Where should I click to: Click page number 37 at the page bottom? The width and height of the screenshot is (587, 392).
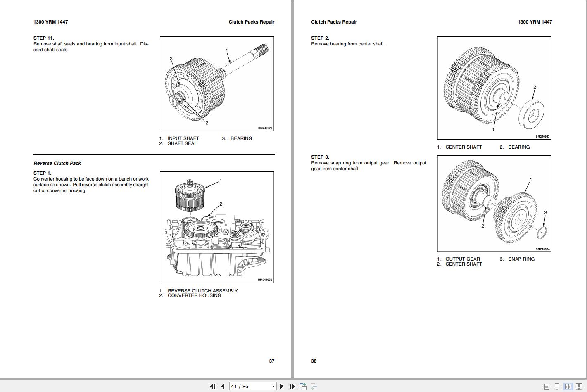point(272,361)
